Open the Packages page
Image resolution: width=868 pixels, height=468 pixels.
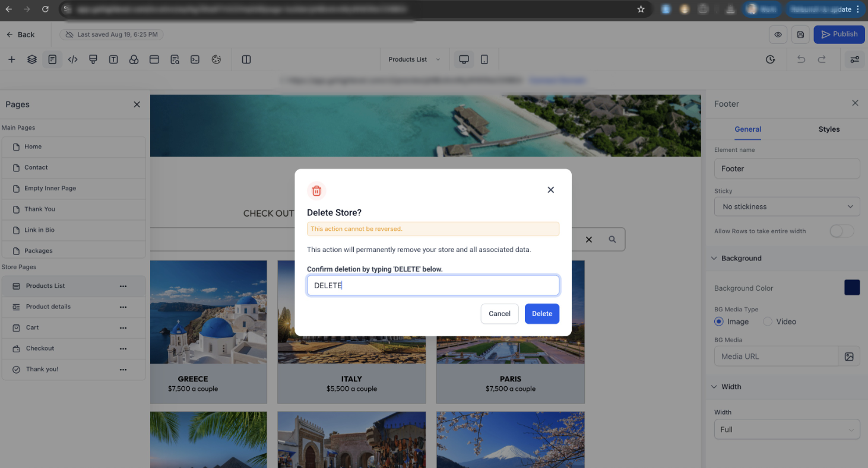pos(74,250)
